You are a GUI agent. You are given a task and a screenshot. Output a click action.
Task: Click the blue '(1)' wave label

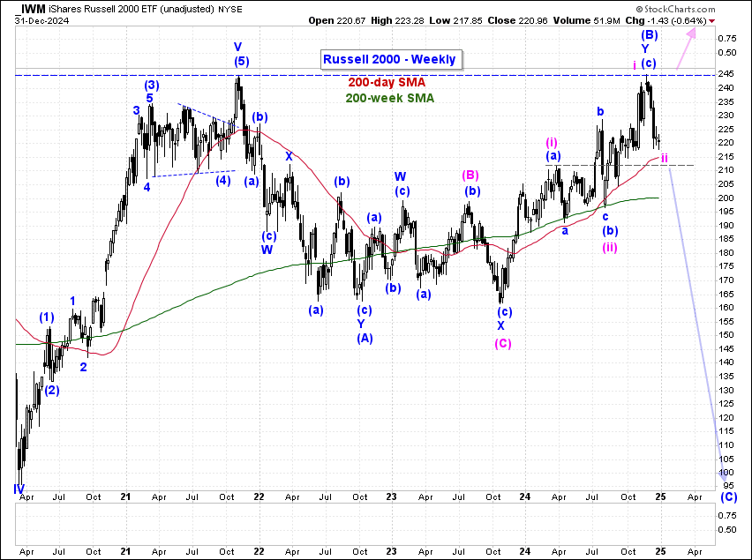tap(47, 317)
